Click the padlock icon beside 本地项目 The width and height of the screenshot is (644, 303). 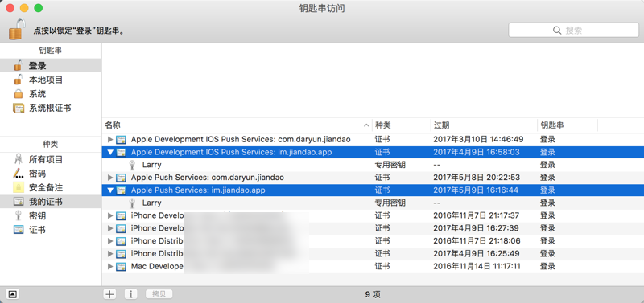(x=18, y=79)
